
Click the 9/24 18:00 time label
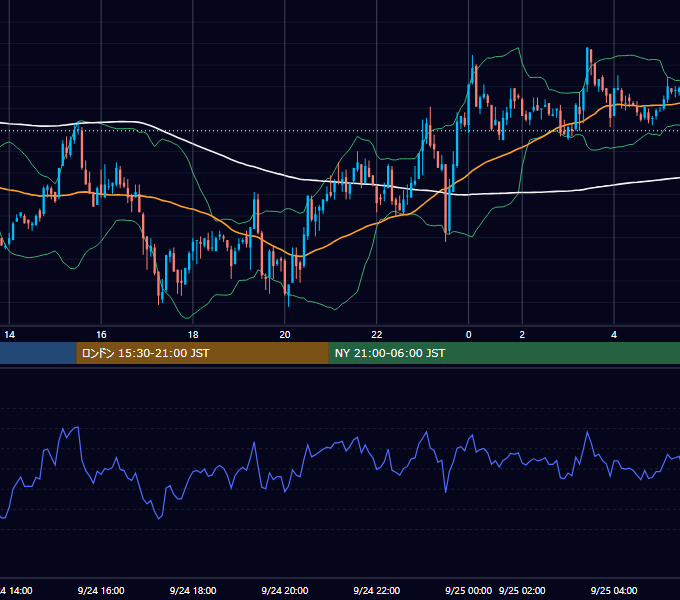pos(193,590)
